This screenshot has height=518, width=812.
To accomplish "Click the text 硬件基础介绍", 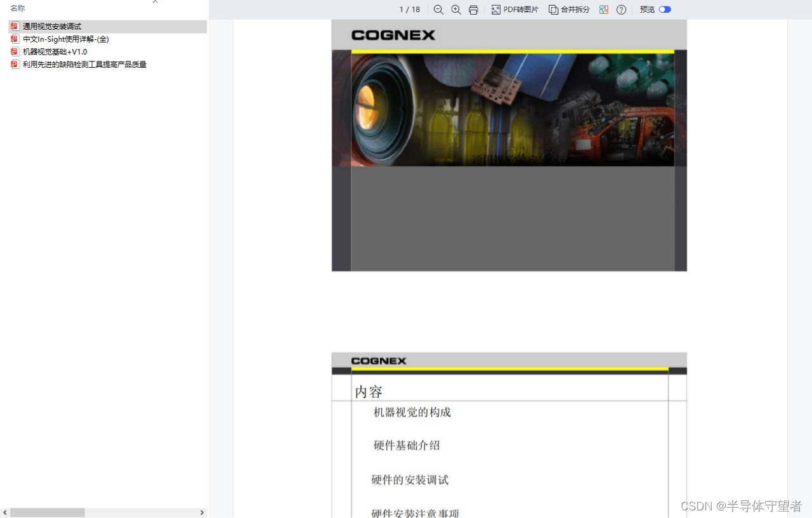I will 407,445.
